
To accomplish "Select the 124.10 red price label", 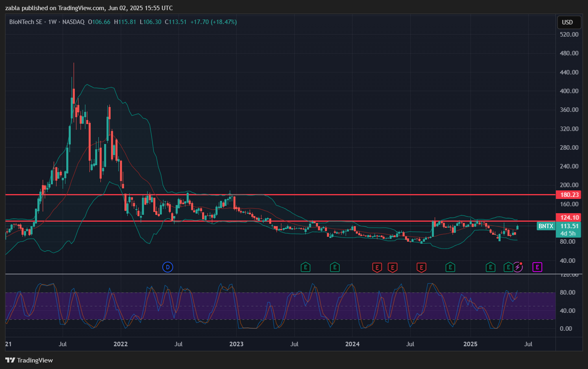I will 568,218.
